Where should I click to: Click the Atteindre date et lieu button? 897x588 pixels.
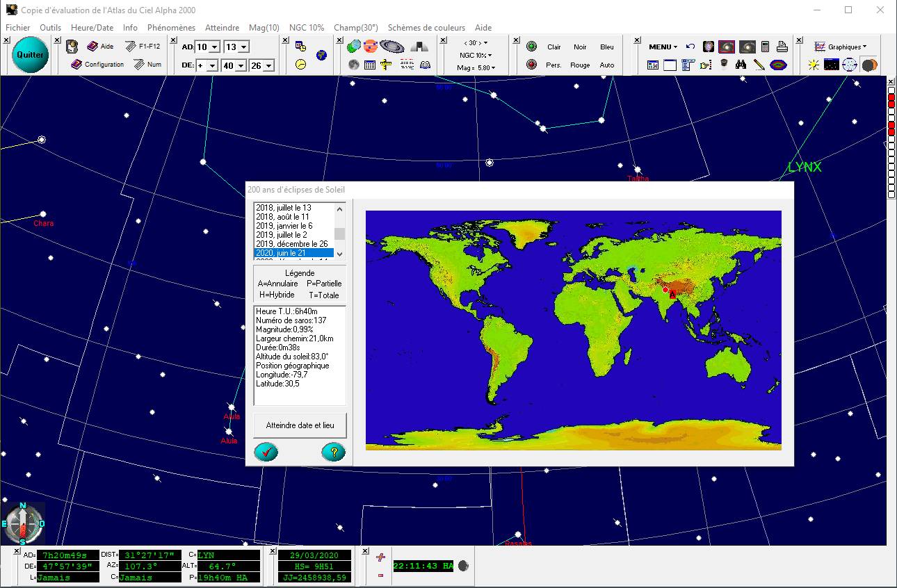(x=300, y=425)
